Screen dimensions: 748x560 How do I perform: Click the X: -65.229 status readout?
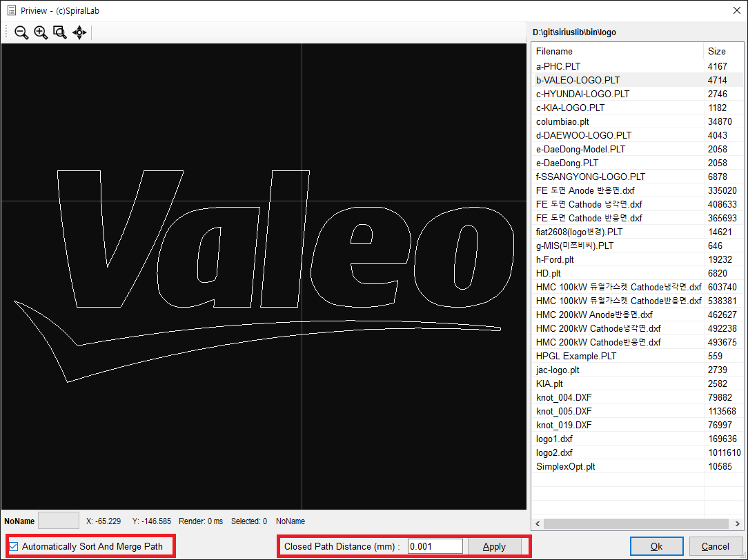(x=104, y=521)
